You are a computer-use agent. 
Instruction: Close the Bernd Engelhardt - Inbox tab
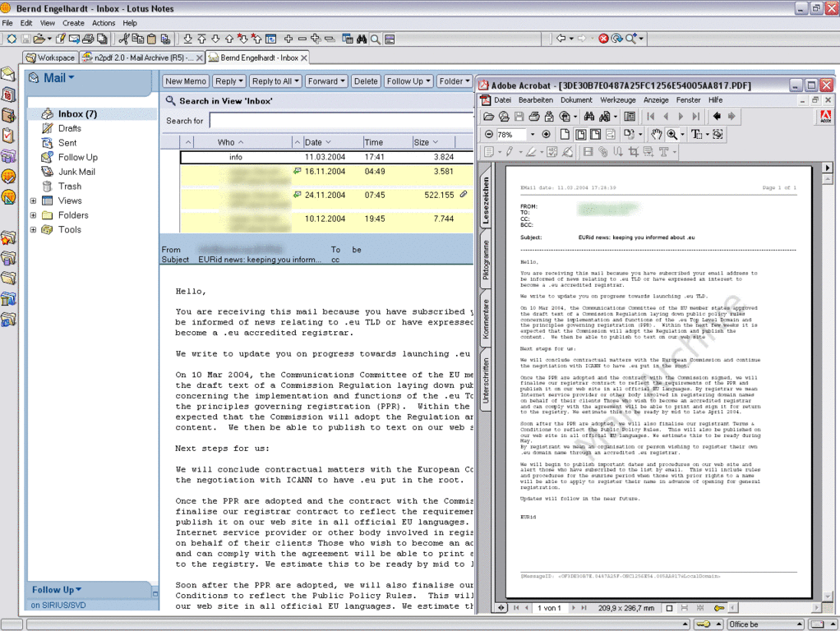pyautogui.click(x=304, y=58)
